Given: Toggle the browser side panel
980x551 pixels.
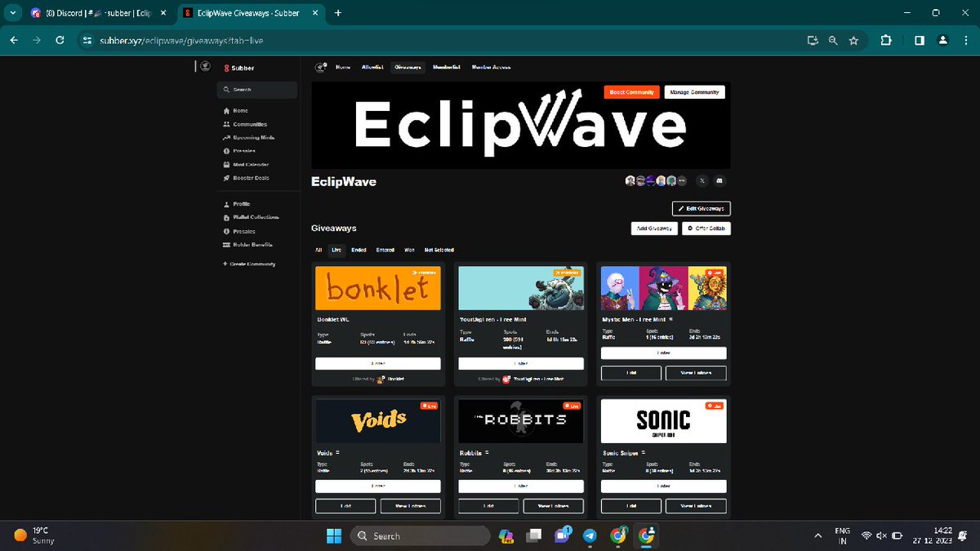Looking at the screenshot, I should (920, 40).
